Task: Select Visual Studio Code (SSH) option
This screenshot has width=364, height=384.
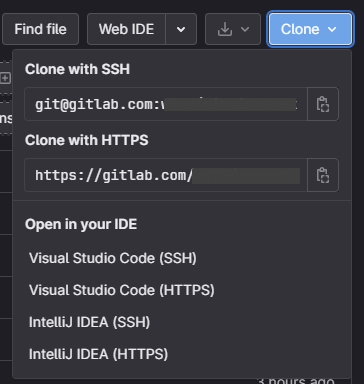Action: (x=113, y=258)
